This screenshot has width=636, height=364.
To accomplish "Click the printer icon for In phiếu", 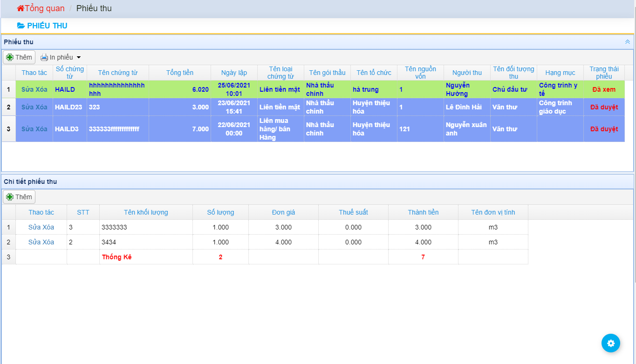I will coord(44,57).
